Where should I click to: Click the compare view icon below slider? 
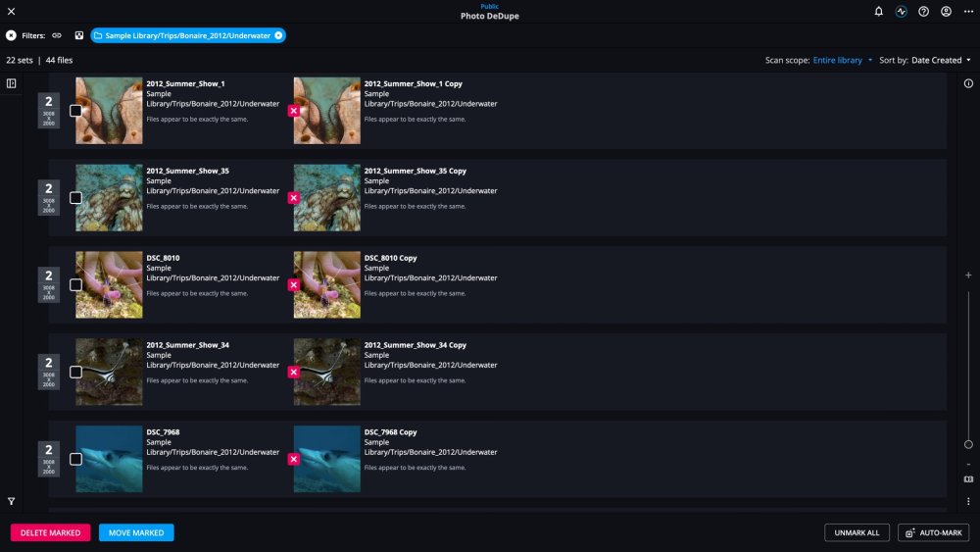tap(968, 479)
